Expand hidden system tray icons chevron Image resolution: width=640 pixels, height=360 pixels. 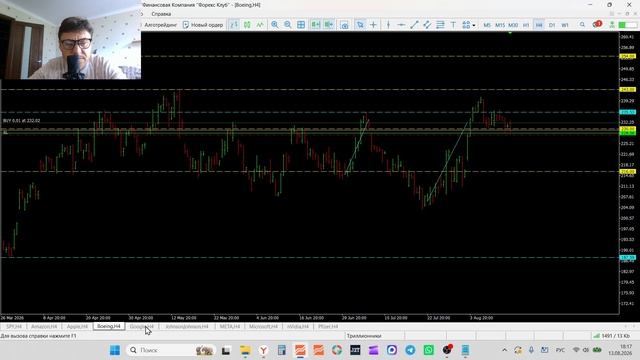pyautogui.click(x=504, y=350)
